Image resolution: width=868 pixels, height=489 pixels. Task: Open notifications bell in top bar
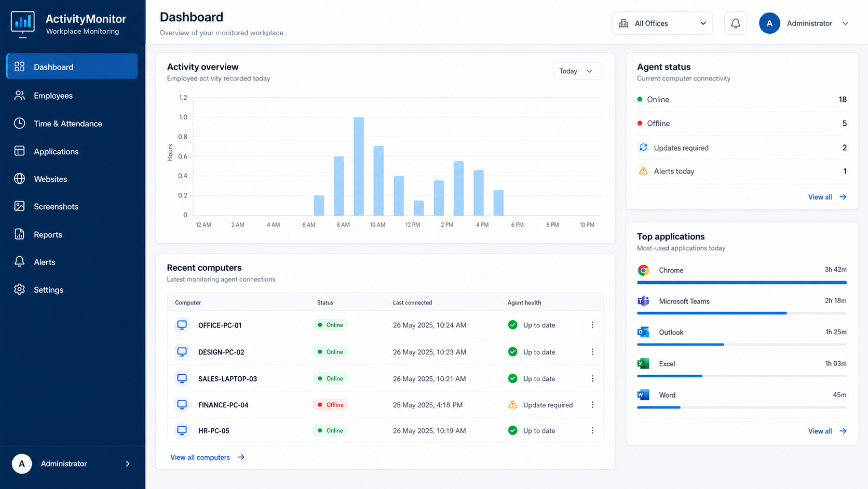[x=736, y=23]
